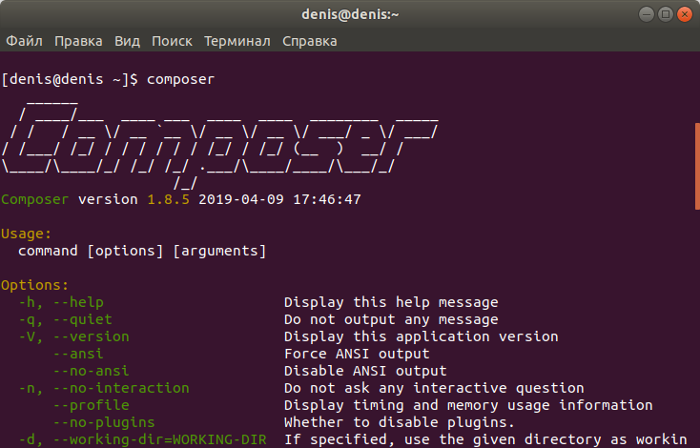The height and width of the screenshot is (448, 700).
Task: Click the window title denis@denis:~
Action: (x=350, y=14)
